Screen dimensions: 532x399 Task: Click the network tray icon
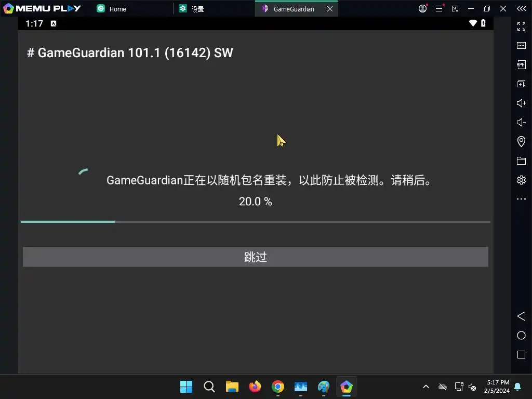[x=459, y=387]
